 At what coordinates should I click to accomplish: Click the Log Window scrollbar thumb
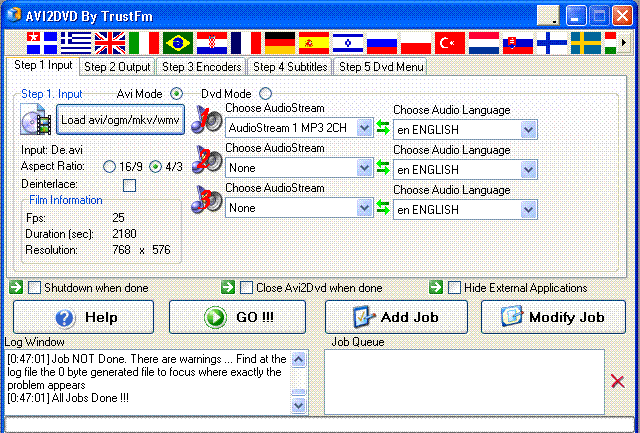pyautogui.click(x=299, y=392)
